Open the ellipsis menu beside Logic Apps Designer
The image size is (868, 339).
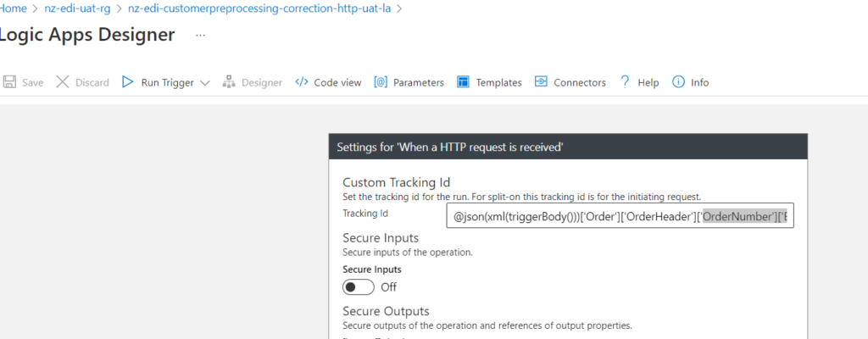coord(200,35)
